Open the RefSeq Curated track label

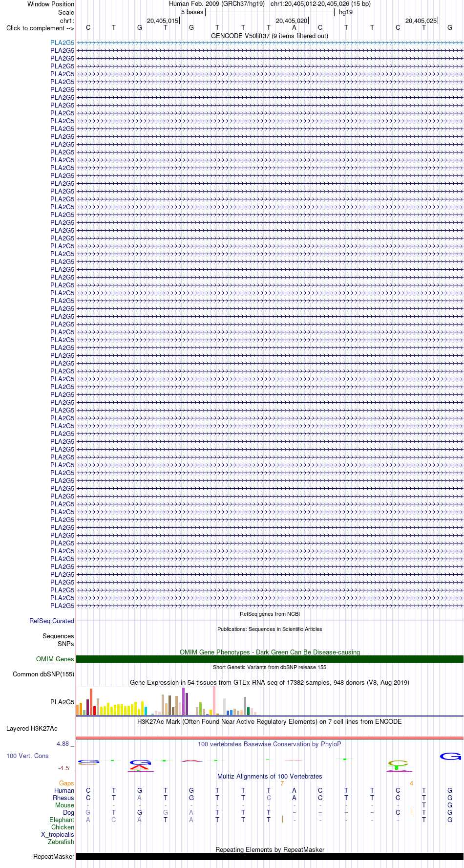(52, 621)
